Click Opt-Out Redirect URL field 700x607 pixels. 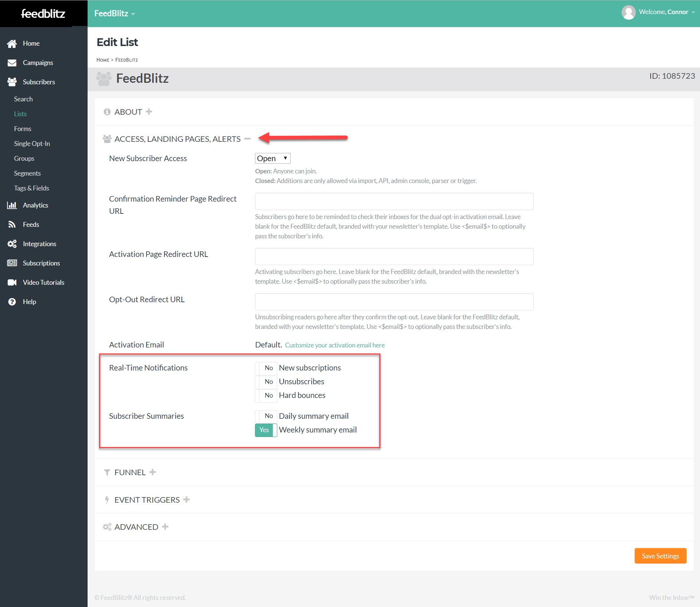click(x=394, y=302)
